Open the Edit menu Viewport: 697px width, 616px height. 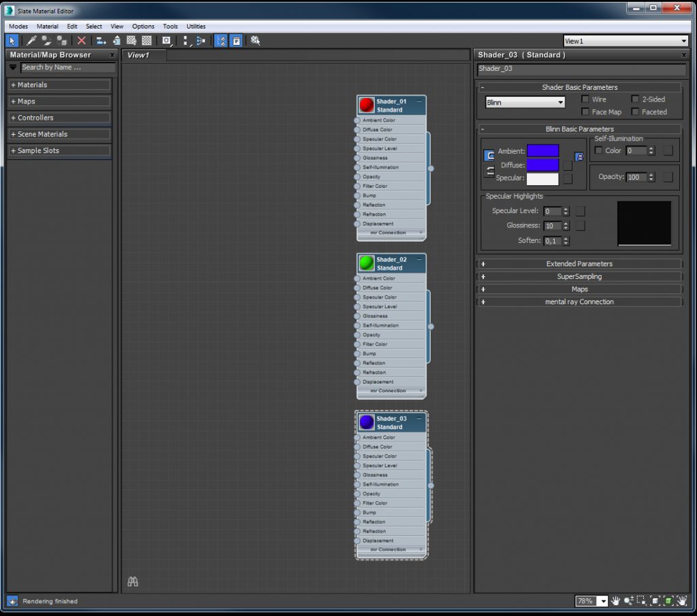click(x=72, y=27)
